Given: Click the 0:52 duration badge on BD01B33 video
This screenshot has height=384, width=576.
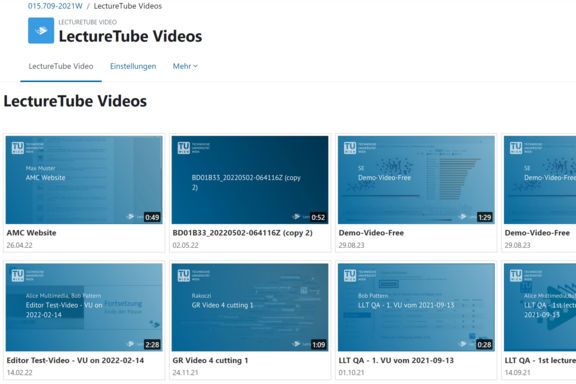Looking at the screenshot, I should click(318, 217).
